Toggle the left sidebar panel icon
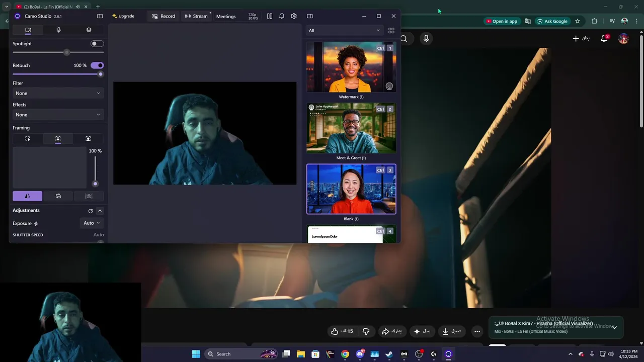 [x=100, y=16]
